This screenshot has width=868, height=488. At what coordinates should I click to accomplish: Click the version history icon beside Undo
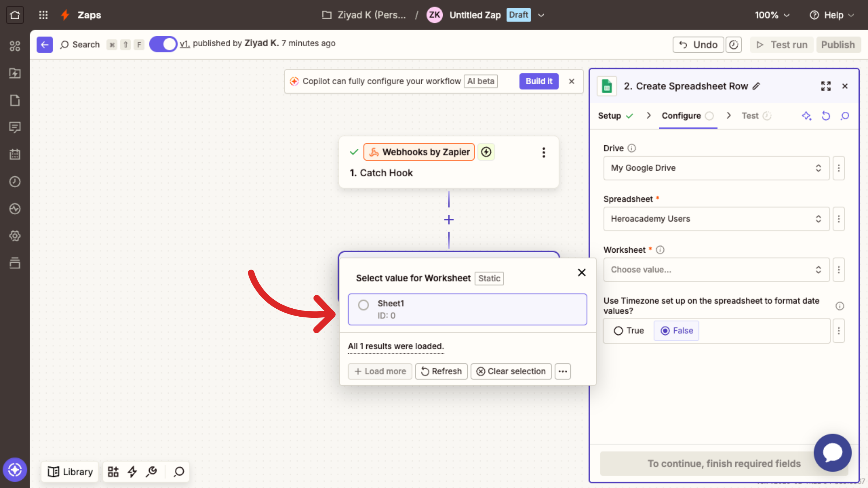(733, 45)
